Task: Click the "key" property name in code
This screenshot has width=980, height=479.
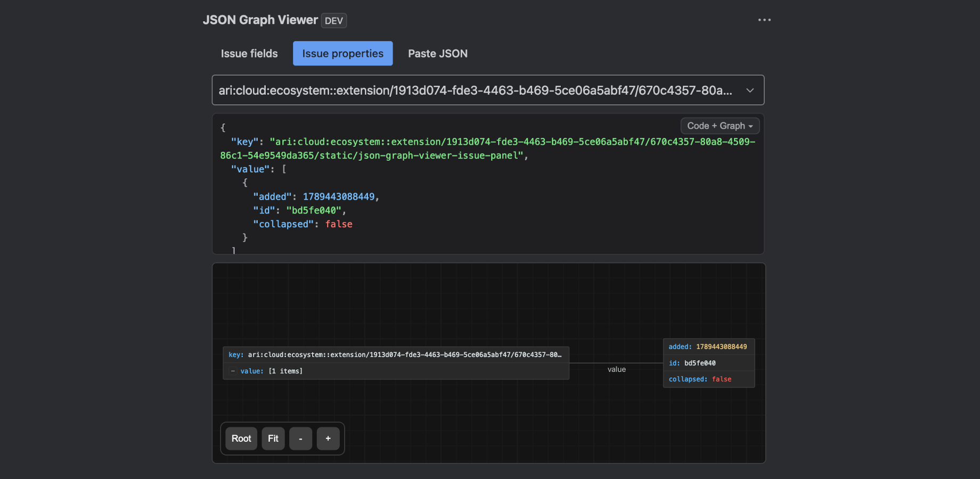Action: pyautogui.click(x=245, y=142)
